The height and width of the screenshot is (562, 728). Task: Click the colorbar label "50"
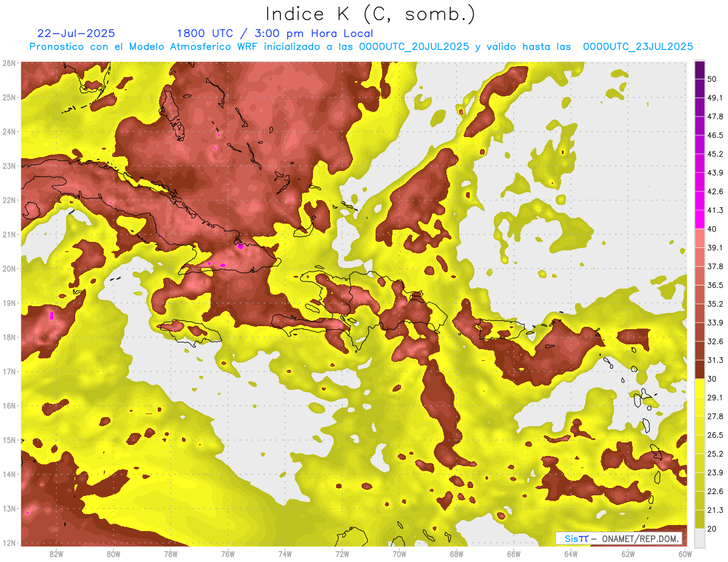712,79
